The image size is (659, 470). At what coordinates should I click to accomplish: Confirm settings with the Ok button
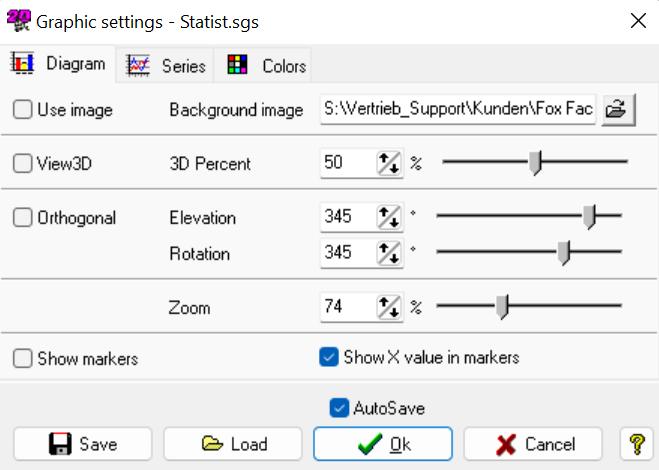pyautogui.click(x=383, y=444)
